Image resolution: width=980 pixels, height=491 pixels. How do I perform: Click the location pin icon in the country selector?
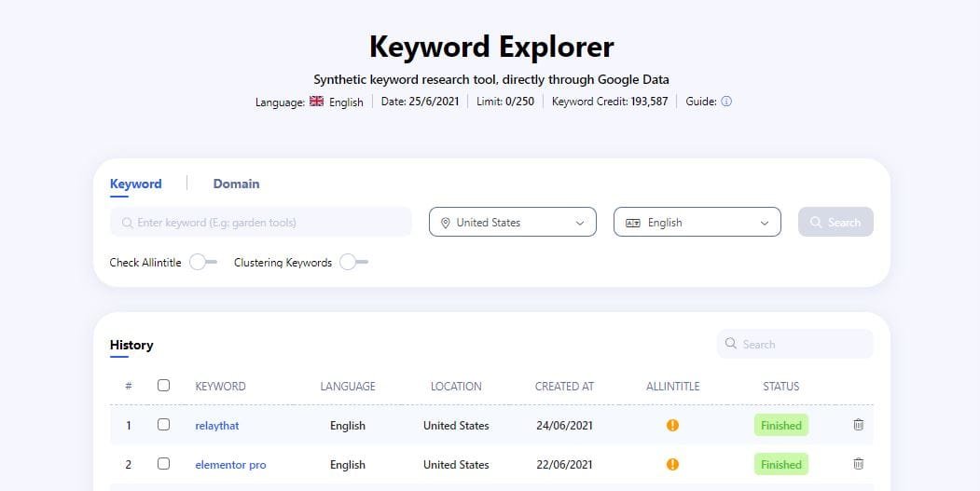[x=446, y=223]
